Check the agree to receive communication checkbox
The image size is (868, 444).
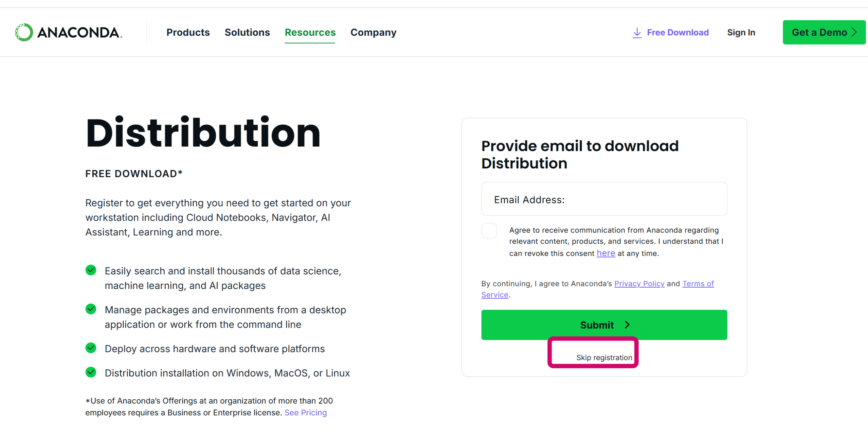(x=489, y=231)
